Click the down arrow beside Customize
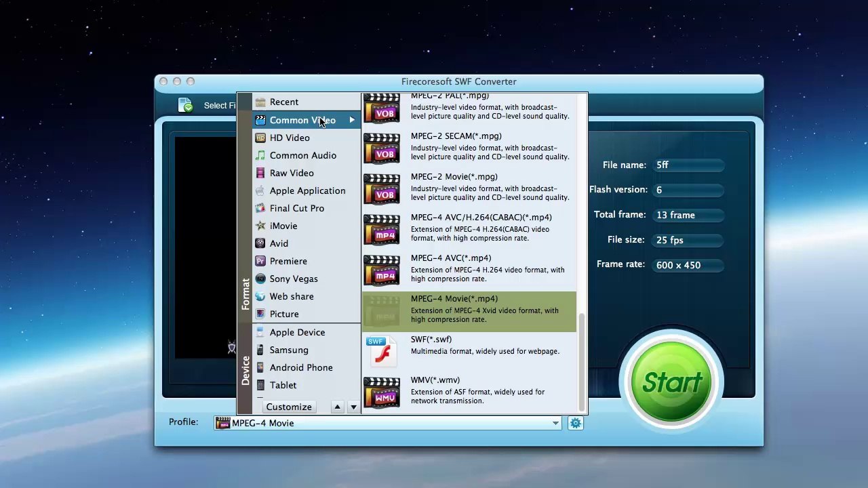868x488 pixels. click(x=353, y=407)
